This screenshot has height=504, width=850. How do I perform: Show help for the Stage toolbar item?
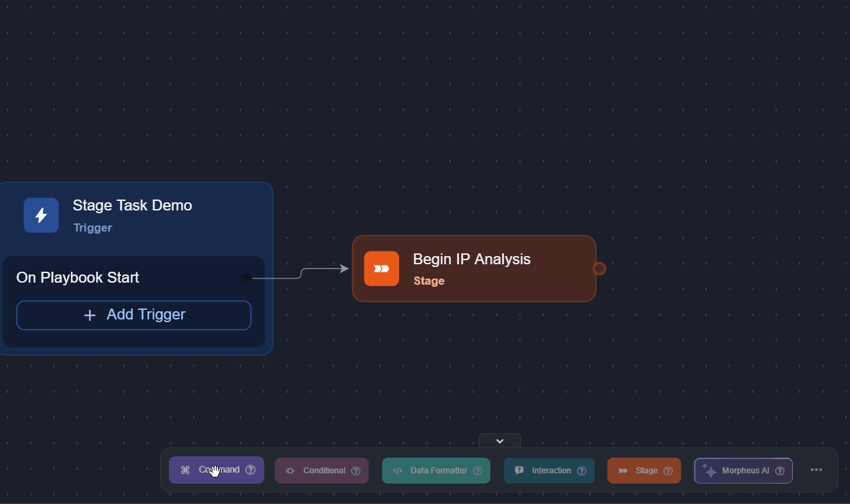coord(668,471)
